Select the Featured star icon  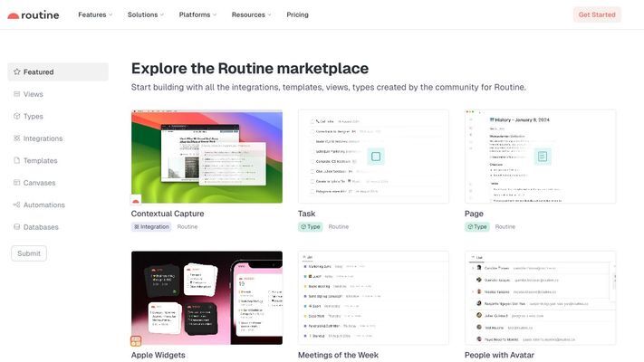[x=17, y=71]
